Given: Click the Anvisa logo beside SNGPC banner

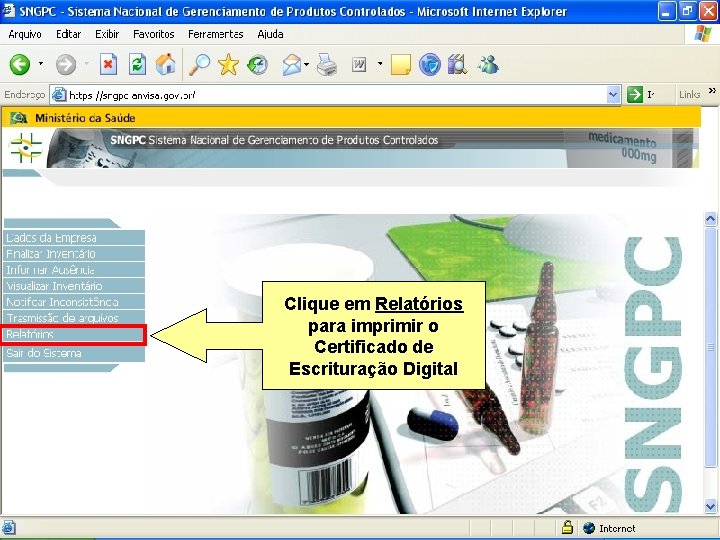Looking at the screenshot, I should [26, 147].
